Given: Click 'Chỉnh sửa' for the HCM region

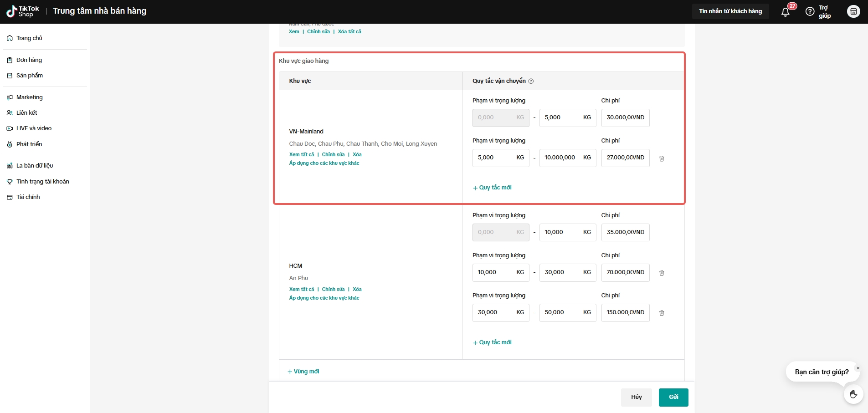Looking at the screenshot, I should 333,289.
